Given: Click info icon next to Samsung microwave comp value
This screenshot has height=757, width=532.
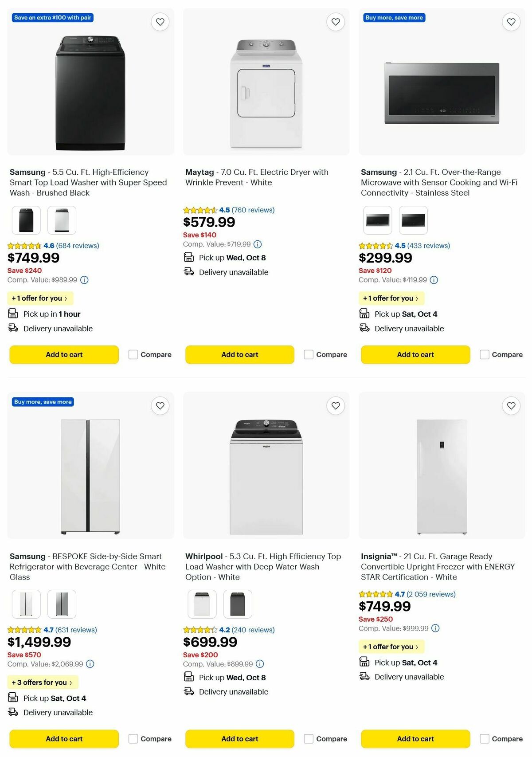Looking at the screenshot, I should [434, 280].
